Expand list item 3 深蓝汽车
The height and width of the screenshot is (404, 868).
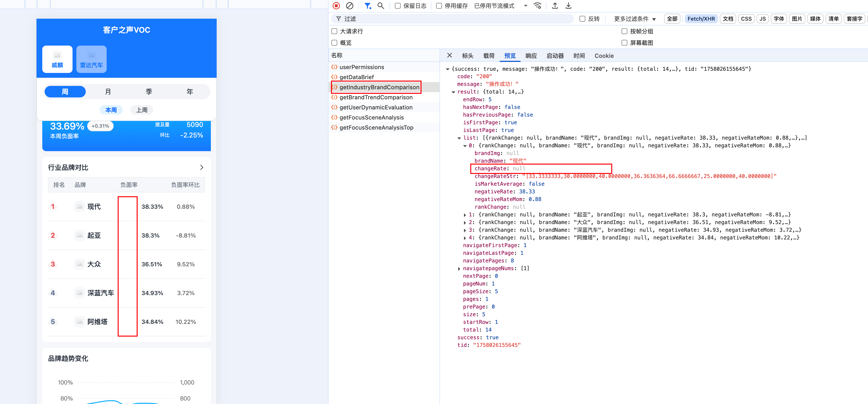coord(465,230)
